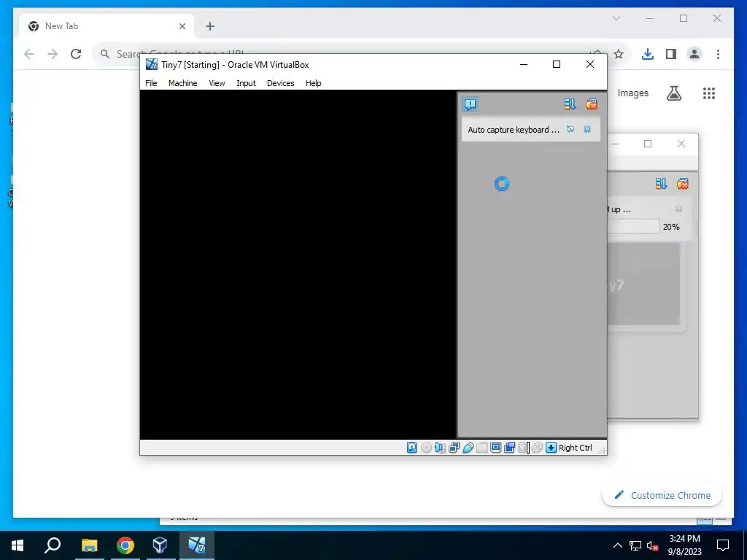Open a new Chrome tab with plus button
Screen dimensions: 747x560
(210, 26)
